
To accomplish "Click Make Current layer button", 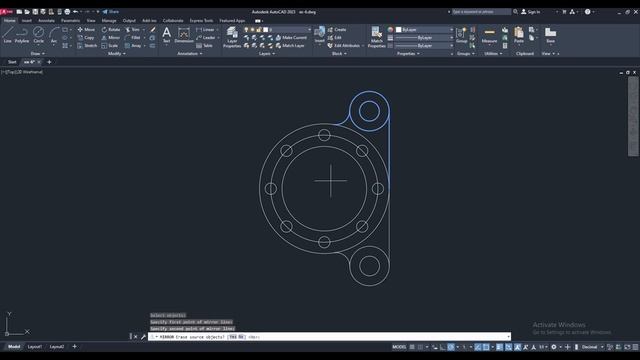I will point(291,38).
